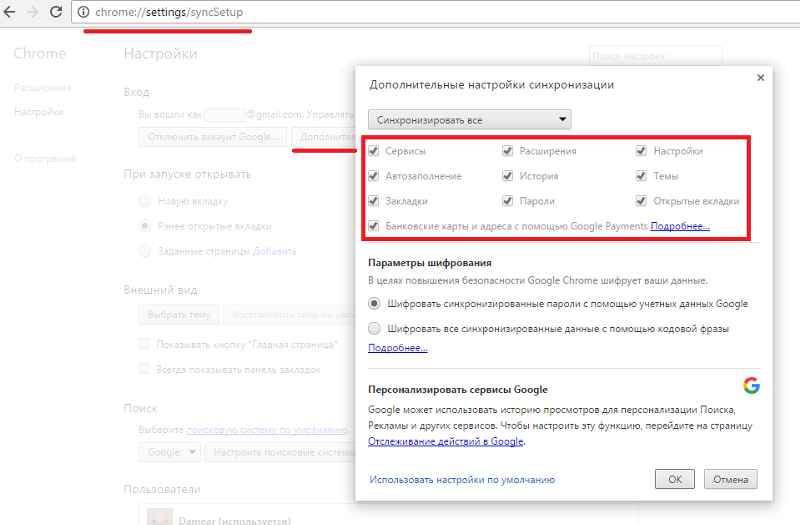Click Отключить аккаунт Google button
Screen dimensions: 800x525
pyautogui.click(x=213, y=137)
